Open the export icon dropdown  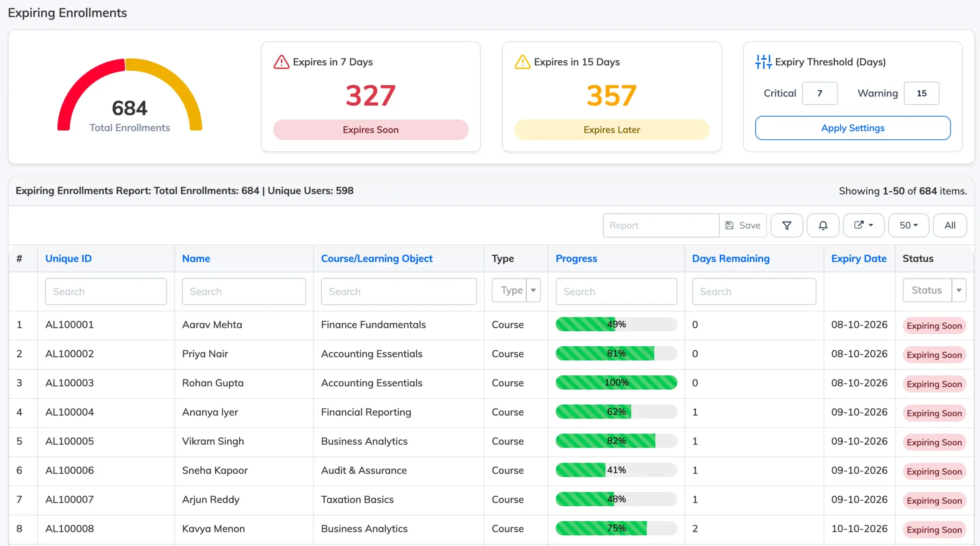tap(863, 225)
